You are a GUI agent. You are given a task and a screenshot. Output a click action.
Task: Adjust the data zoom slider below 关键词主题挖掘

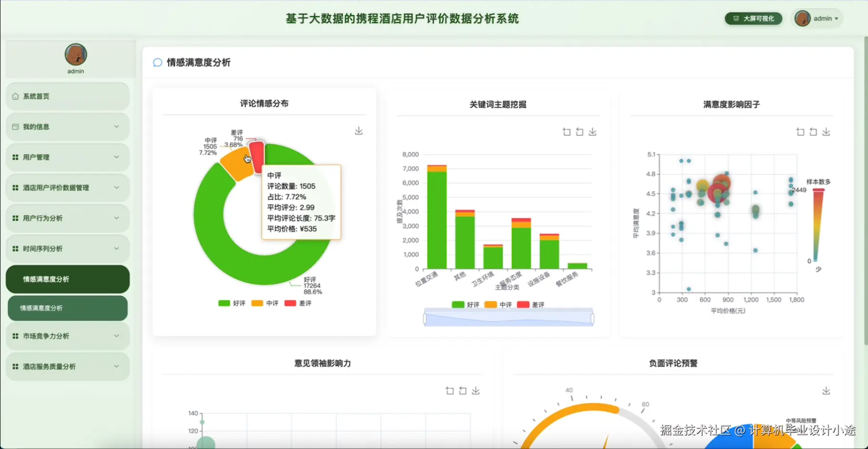(x=508, y=316)
